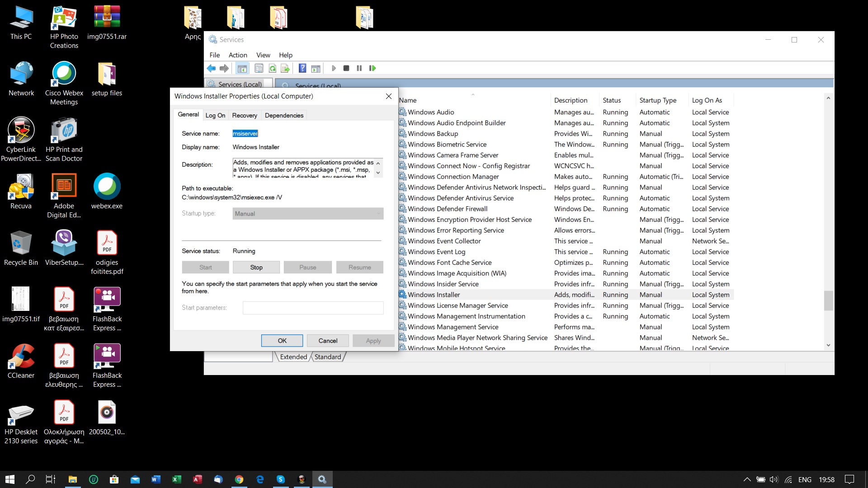Click the Pause Service toolbar icon
The height and width of the screenshot is (488, 868).
pos(359,68)
